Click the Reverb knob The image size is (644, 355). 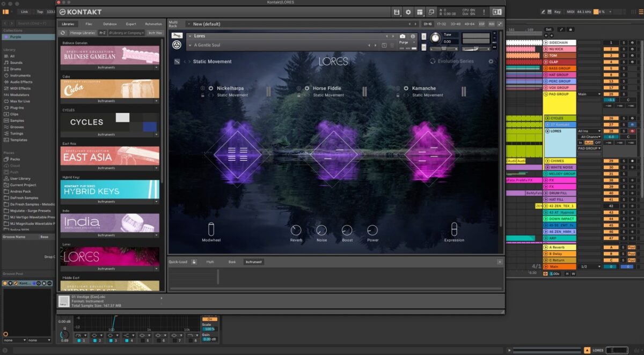(x=296, y=230)
